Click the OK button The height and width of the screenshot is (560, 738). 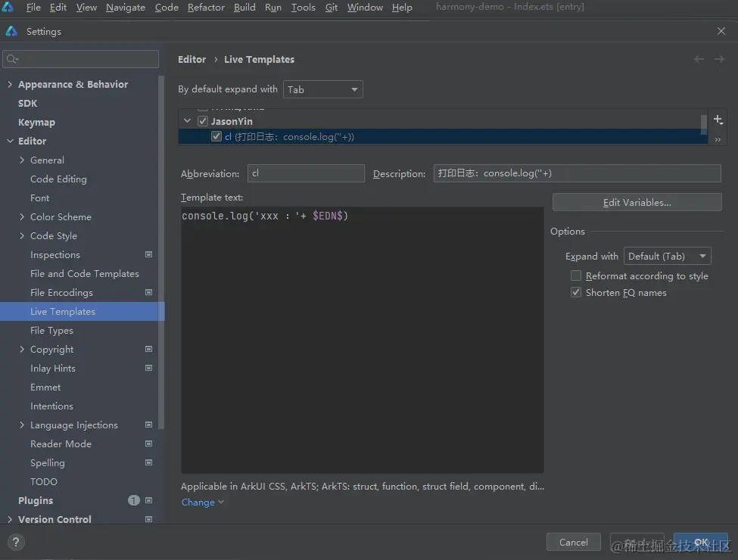(701, 542)
